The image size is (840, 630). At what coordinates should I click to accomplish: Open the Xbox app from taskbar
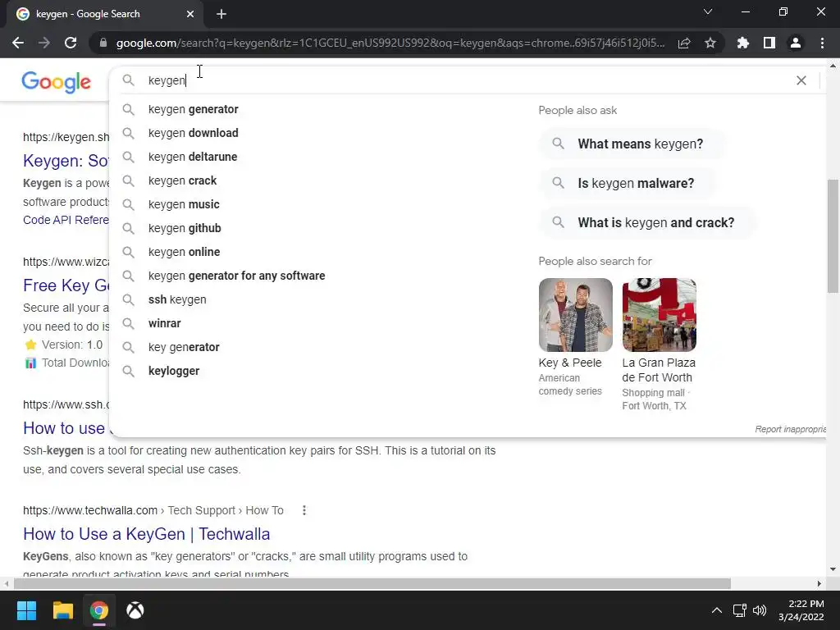coord(135,610)
